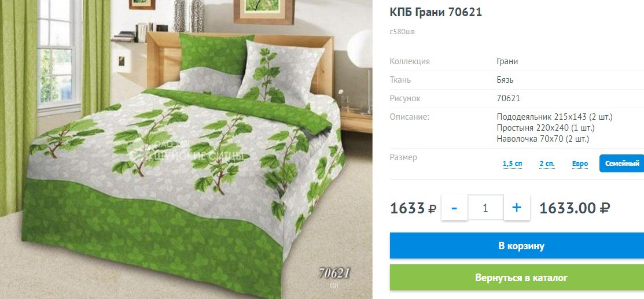Click the article code с580шв

pos(402,32)
